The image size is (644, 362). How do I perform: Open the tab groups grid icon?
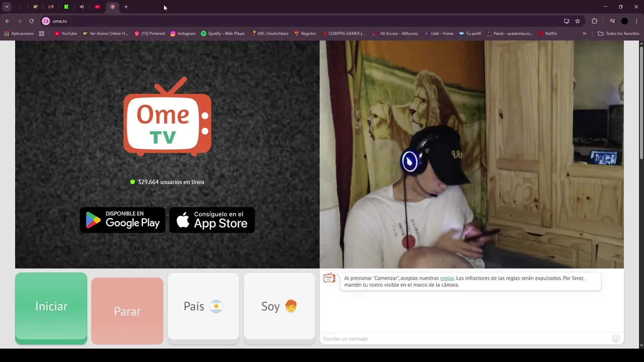[42, 34]
